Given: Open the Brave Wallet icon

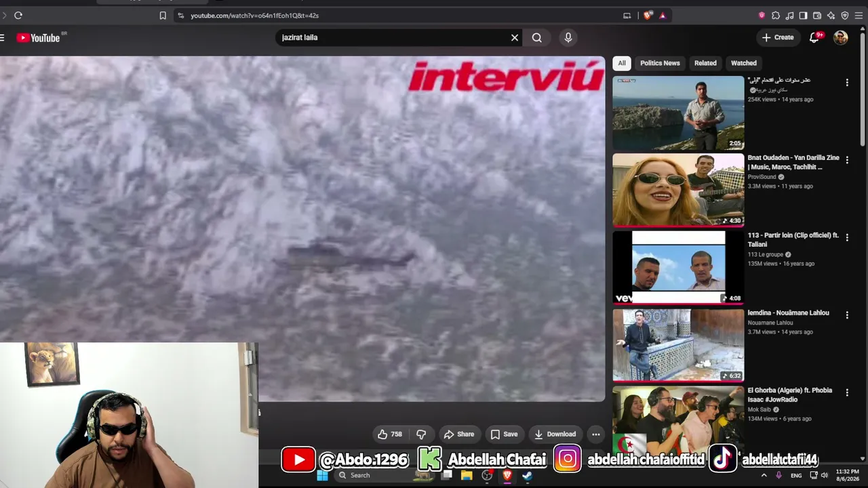Looking at the screenshot, I should click(x=817, y=16).
